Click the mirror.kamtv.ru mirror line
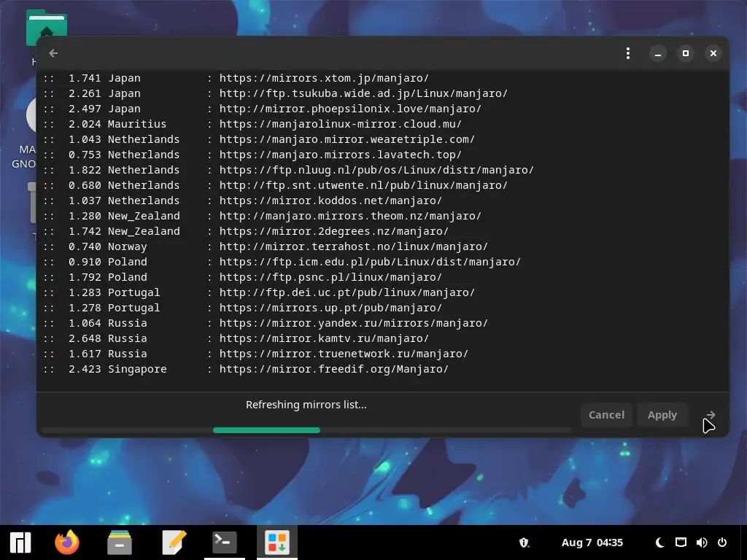The height and width of the screenshot is (560, 747). click(236, 338)
